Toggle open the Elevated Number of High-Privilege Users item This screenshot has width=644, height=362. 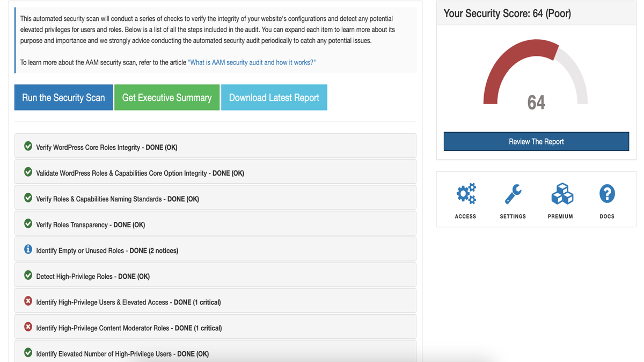(x=215, y=352)
